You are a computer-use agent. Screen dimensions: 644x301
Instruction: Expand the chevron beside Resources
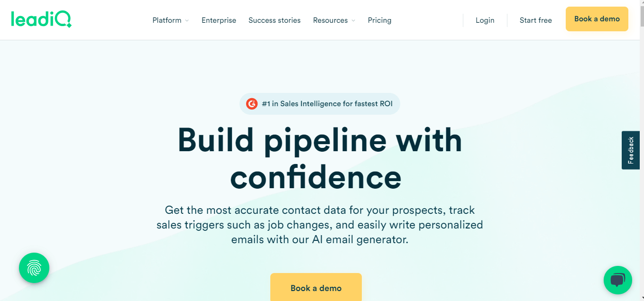(x=353, y=21)
